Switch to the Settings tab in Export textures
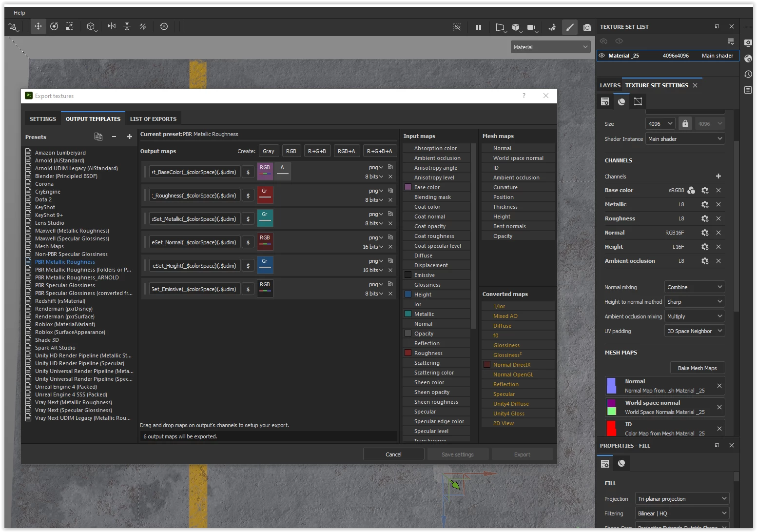This screenshot has height=532, width=757. pyautogui.click(x=43, y=119)
